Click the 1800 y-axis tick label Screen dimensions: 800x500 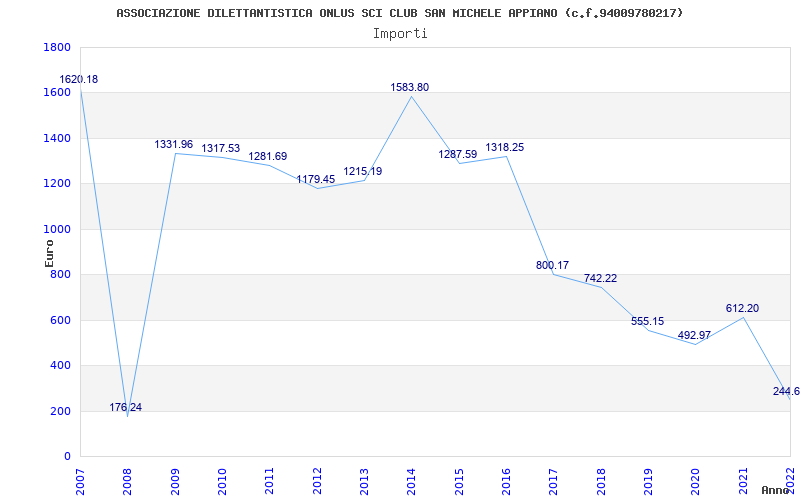(57, 47)
